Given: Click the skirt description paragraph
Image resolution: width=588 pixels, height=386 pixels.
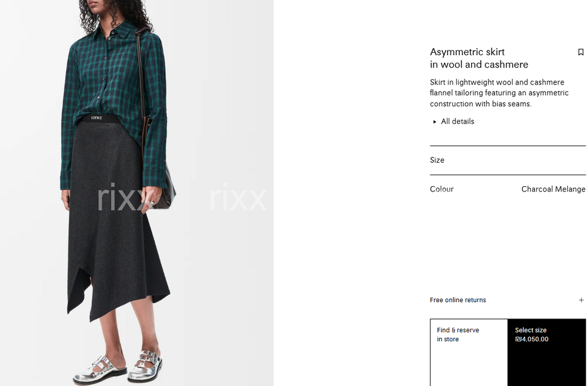Looking at the screenshot, I should click(499, 93).
